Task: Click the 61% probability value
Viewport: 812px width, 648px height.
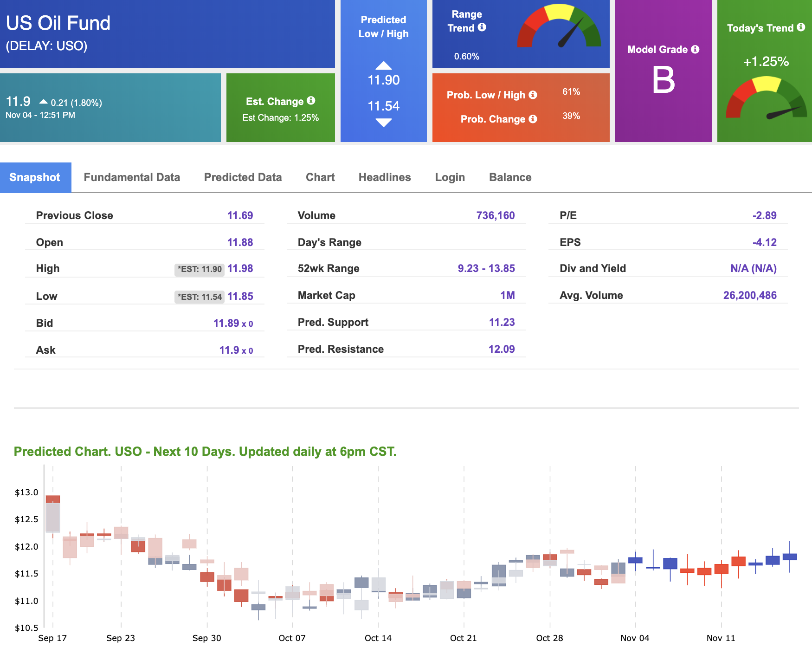Action: click(x=571, y=92)
